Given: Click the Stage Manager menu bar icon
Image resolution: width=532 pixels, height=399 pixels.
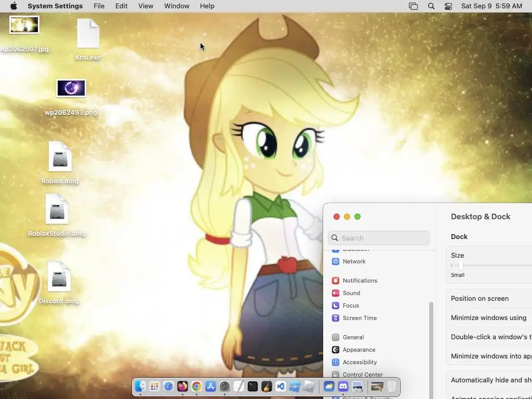Looking at the screenshot, I should [413, 6].
